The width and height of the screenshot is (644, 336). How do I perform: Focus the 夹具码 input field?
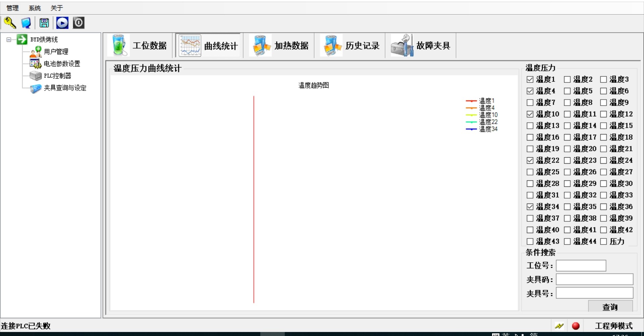point(595,279)
